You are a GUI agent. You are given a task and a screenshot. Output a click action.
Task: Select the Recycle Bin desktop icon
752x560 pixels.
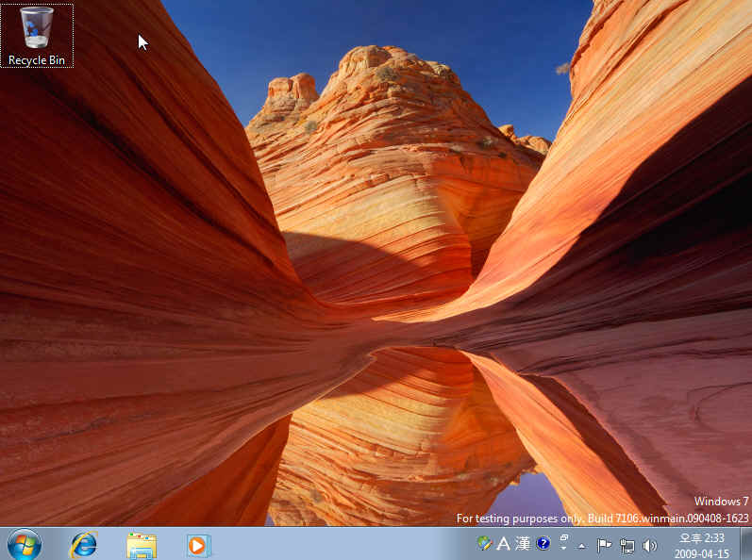pos(37,36)
